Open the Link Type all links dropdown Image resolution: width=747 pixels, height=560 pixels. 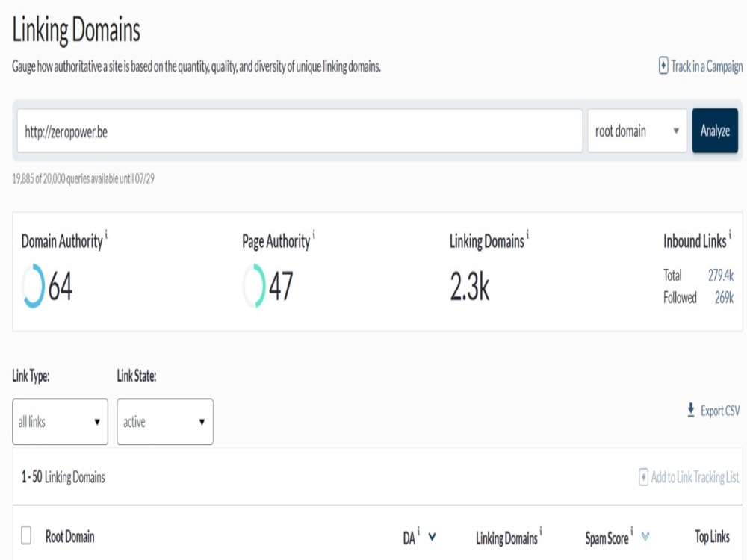pos(60,421)
